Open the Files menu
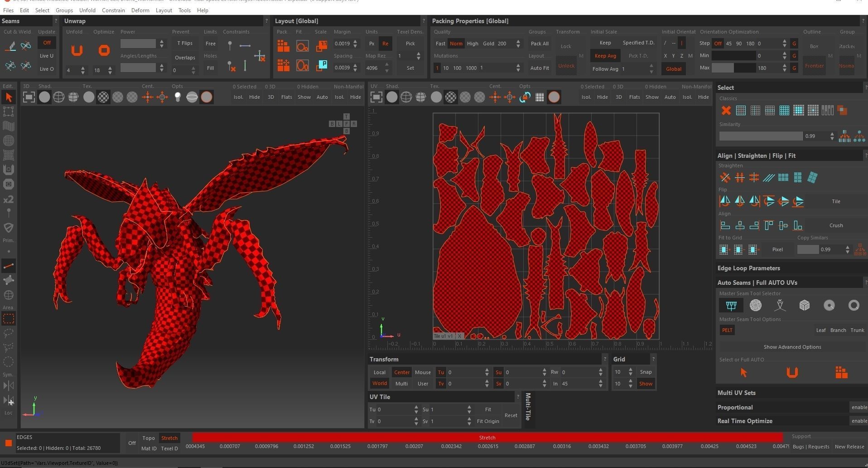The image size is (868, 468). 8,10
